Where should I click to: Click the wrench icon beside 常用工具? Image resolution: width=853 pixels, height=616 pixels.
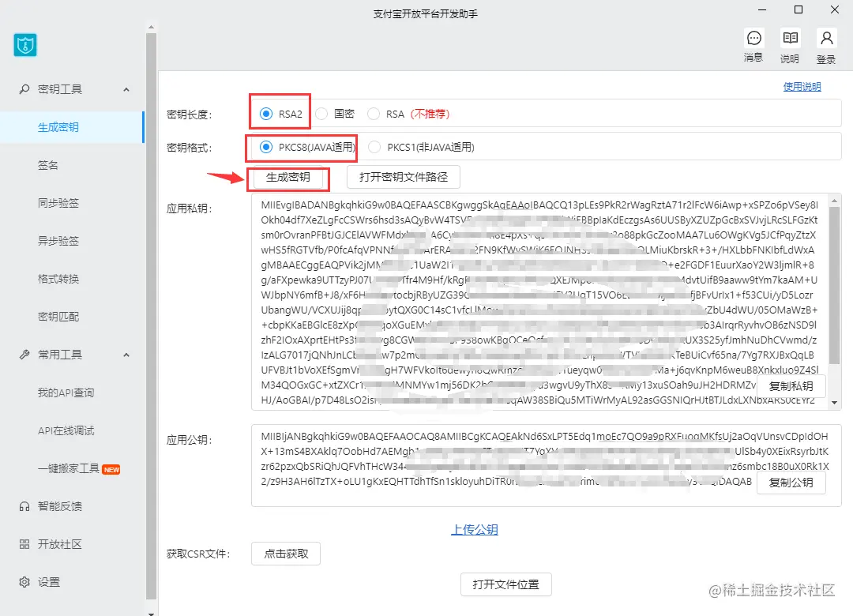pos(24,355)
